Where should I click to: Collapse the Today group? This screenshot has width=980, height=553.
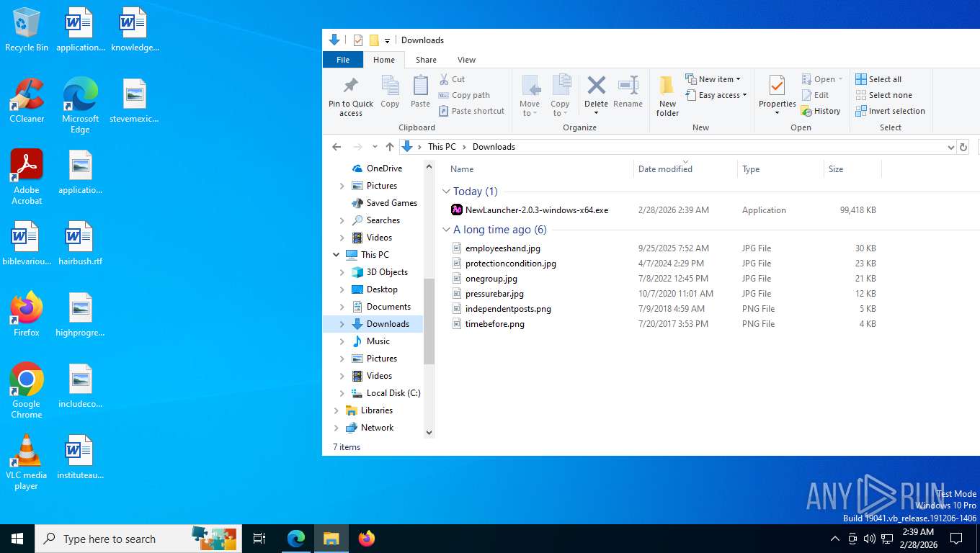(x=446, y=192)
